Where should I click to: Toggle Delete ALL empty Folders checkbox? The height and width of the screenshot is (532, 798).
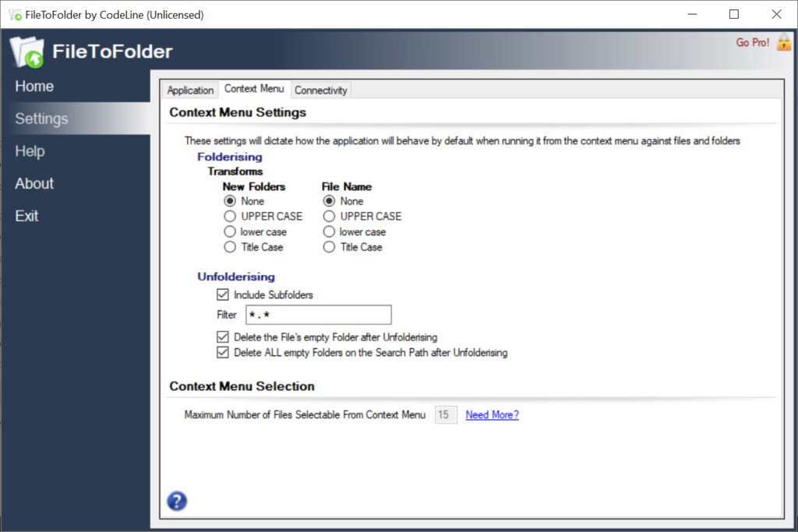click(222, 353)
